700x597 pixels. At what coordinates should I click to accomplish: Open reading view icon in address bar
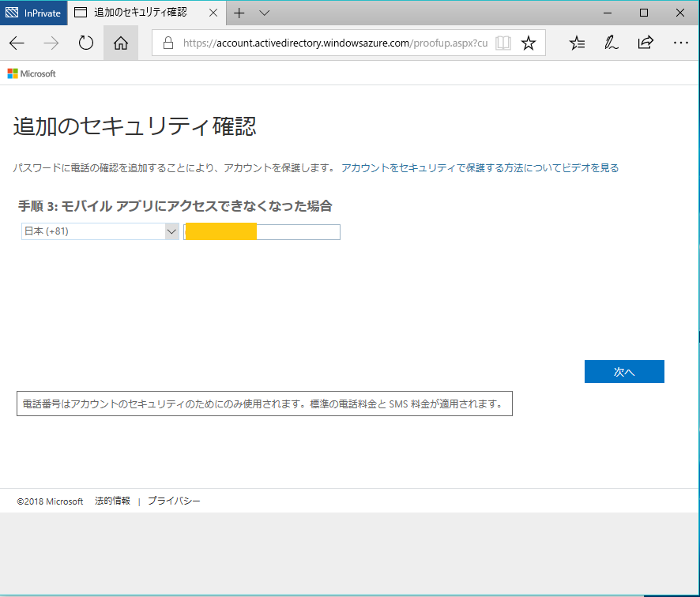[x=503, y=43]
